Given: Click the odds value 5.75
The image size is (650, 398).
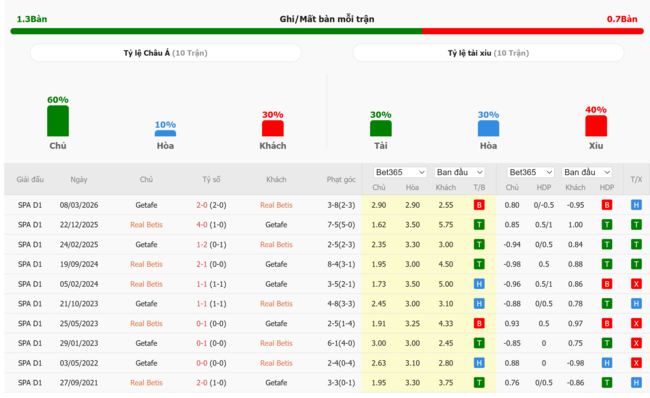Looking at the screenshot, I should coord(446,225).
